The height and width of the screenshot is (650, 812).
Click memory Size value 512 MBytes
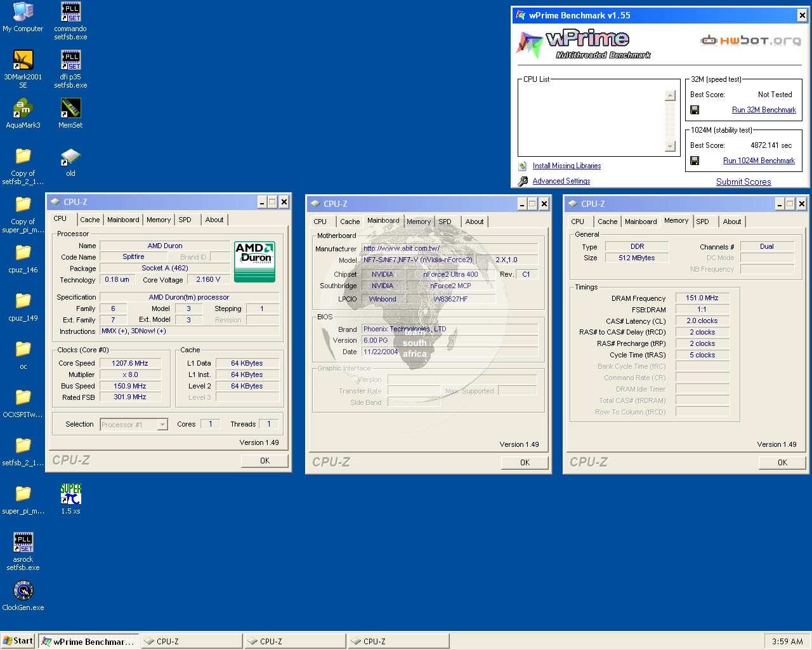pyautogui.click(x=636, y=258)
